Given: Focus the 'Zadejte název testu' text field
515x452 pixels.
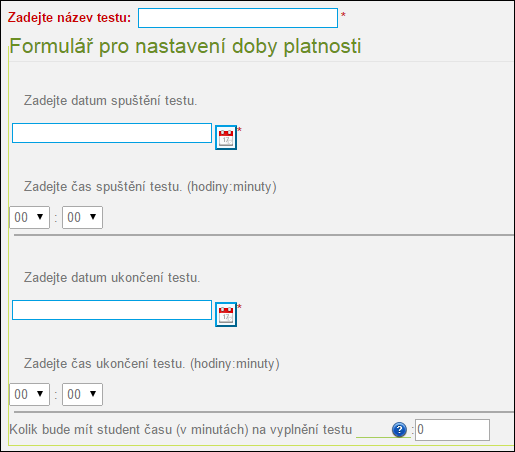Looking at the screenshot, I should (238, 18).
